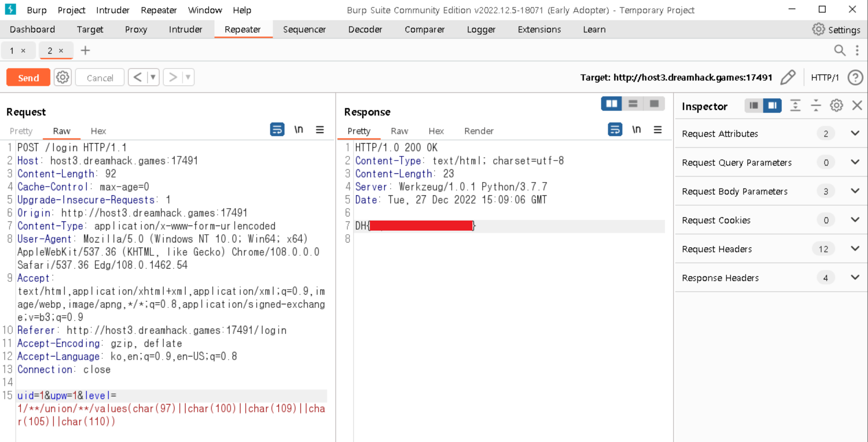
Task: Add a new Repeater tab
Action: point(85,50)
